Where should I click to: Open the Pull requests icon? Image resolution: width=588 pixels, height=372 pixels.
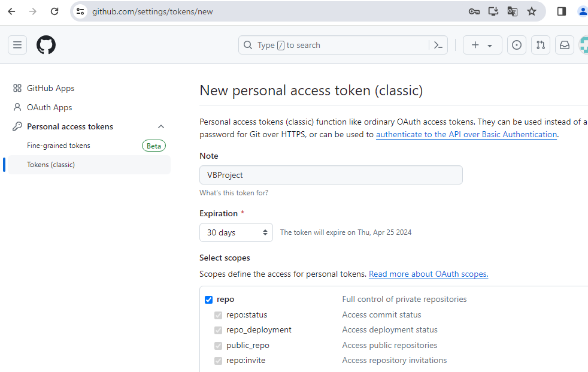[x=541, y=45]
